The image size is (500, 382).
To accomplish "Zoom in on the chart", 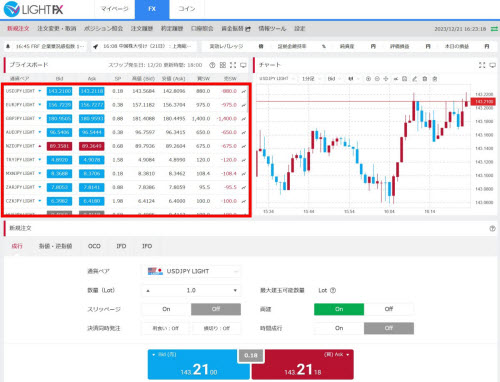I will coord(368,79).
